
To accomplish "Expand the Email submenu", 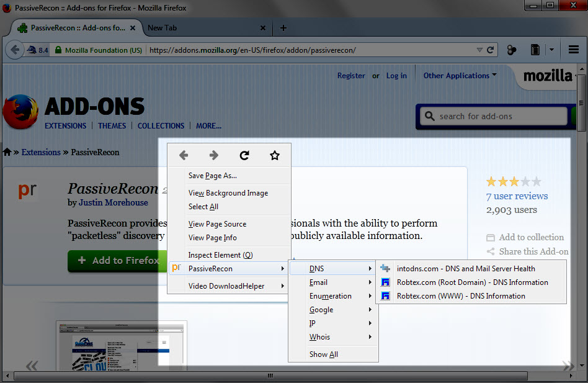I will click(333, 282).
